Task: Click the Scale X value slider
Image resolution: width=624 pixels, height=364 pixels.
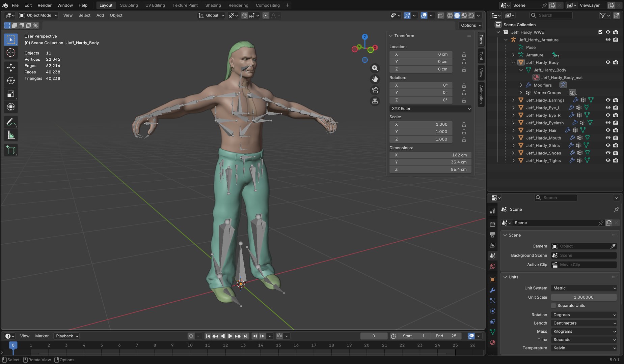Action: [x=421, y=124]
